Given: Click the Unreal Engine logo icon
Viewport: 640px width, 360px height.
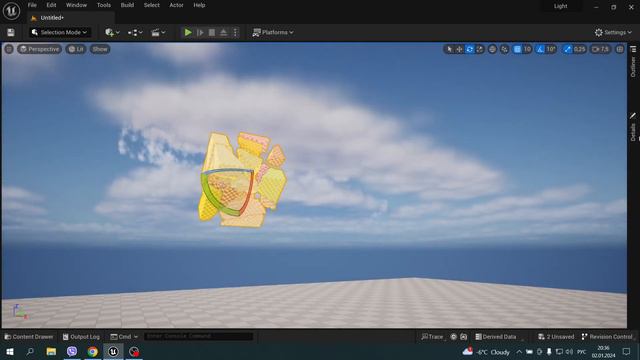Looking at the screenshot, I should point(11,11).
